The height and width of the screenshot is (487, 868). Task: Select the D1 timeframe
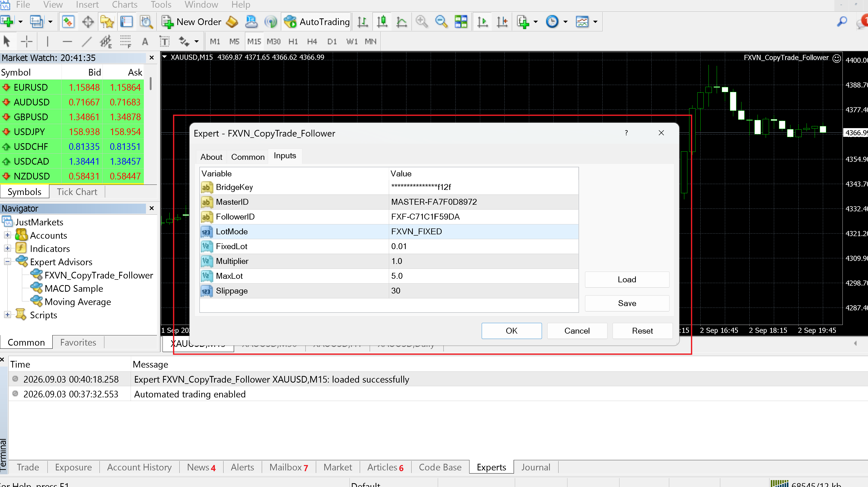point(332,41)
